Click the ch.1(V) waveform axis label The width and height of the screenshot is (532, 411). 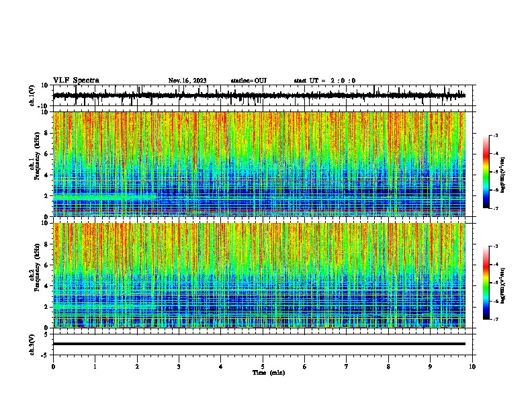[32, 95]
